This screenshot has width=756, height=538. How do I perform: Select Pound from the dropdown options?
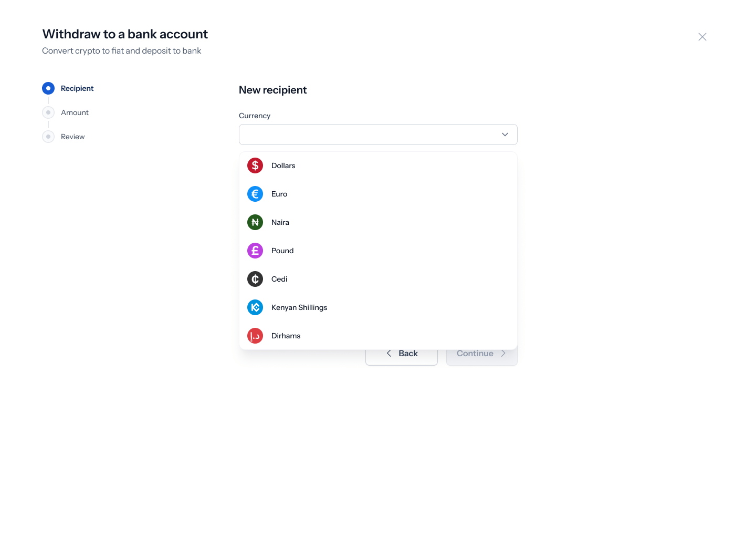tap(378, 251)
